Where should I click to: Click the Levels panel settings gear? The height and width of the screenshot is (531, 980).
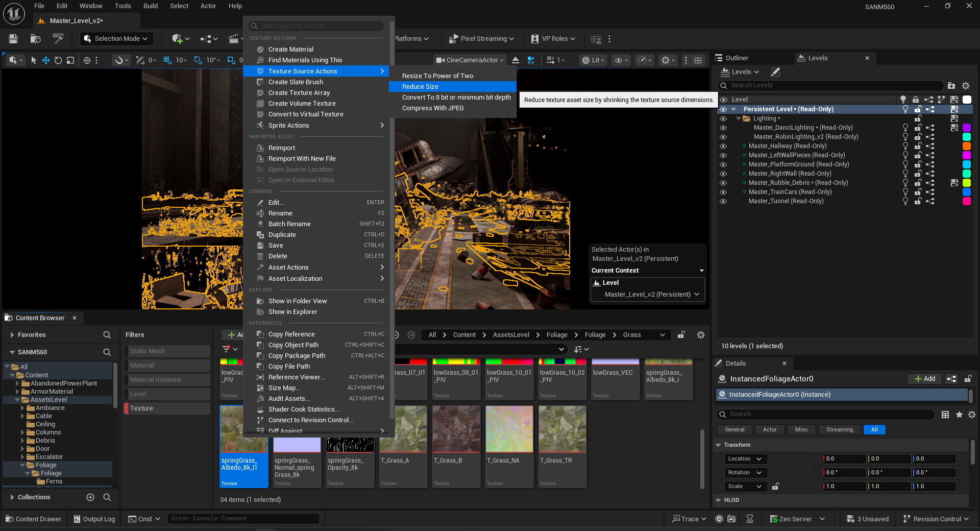point(965,86)
